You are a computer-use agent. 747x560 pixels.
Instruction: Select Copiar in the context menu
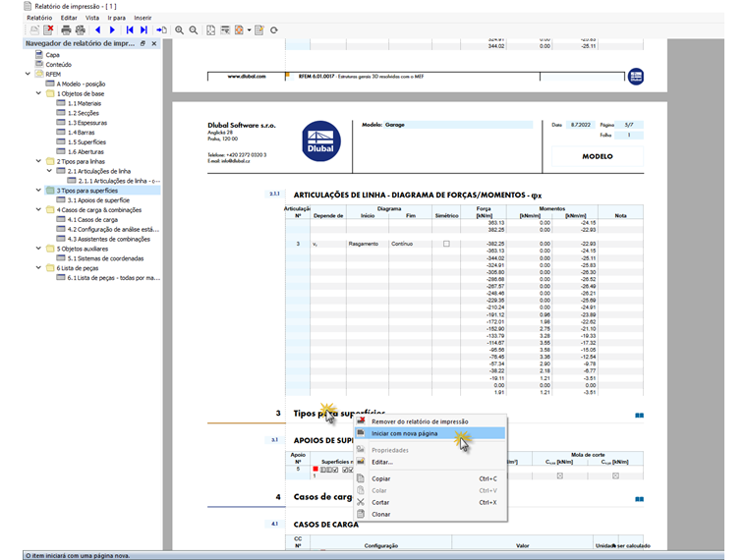coord(431,478)
